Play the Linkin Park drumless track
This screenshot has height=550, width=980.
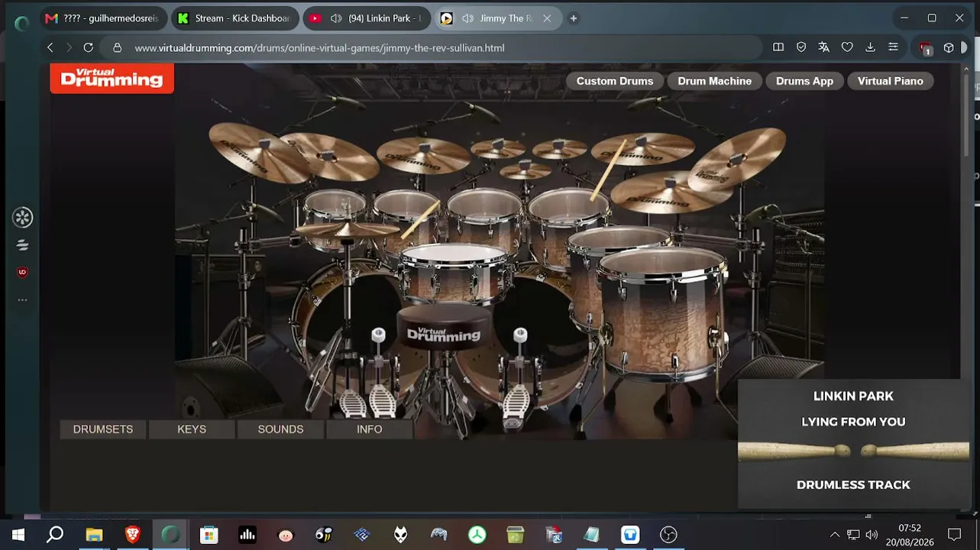click(853, 444)
